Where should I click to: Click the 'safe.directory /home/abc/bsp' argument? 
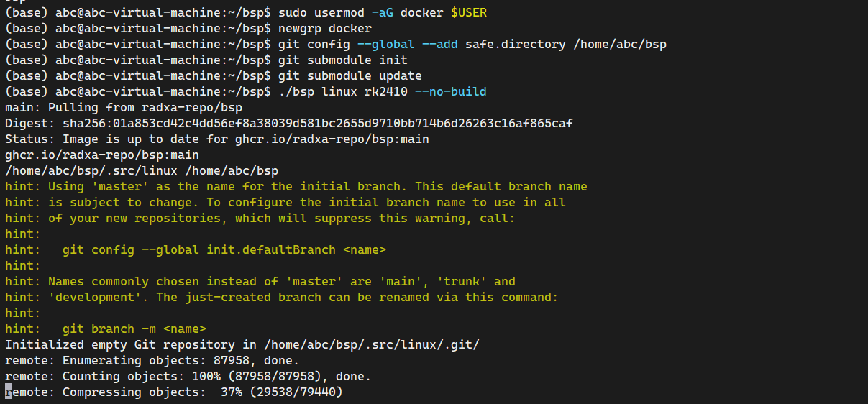pos(566,44)
